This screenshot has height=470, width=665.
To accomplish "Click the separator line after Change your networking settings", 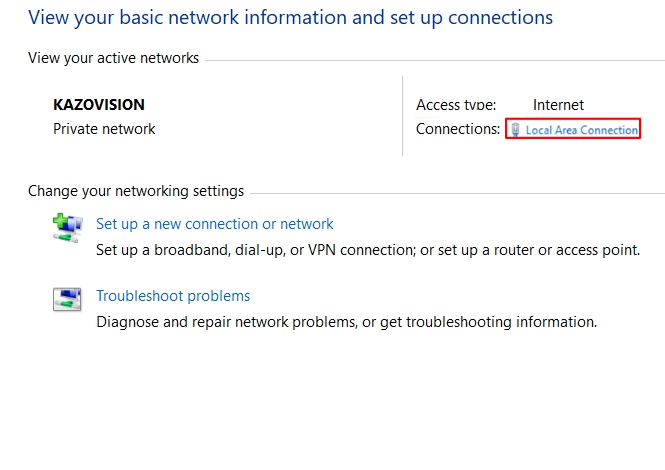I will click(455, 192).
